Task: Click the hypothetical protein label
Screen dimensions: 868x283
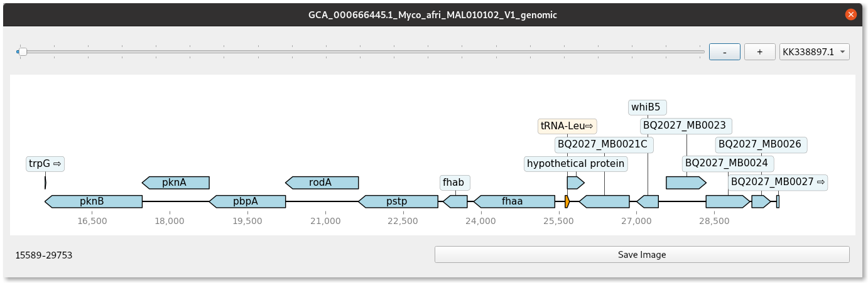Action: tap(576, 164)
